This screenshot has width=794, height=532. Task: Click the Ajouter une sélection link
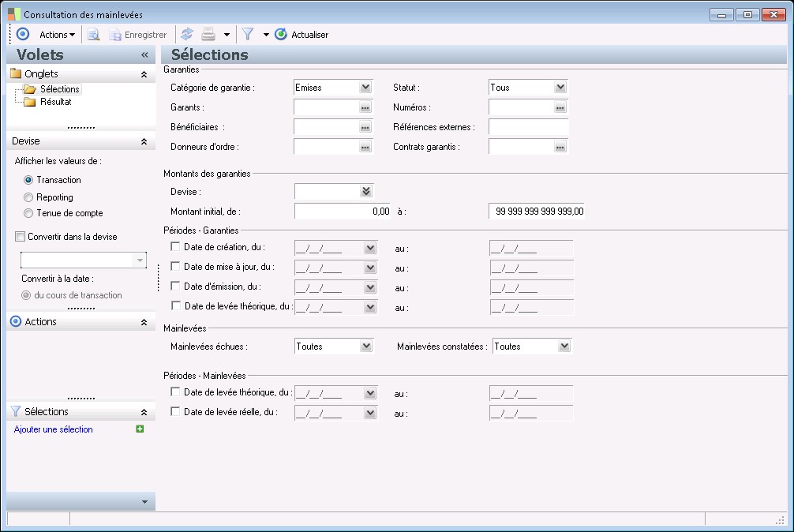pyautogui.click(x=54, y=429)
